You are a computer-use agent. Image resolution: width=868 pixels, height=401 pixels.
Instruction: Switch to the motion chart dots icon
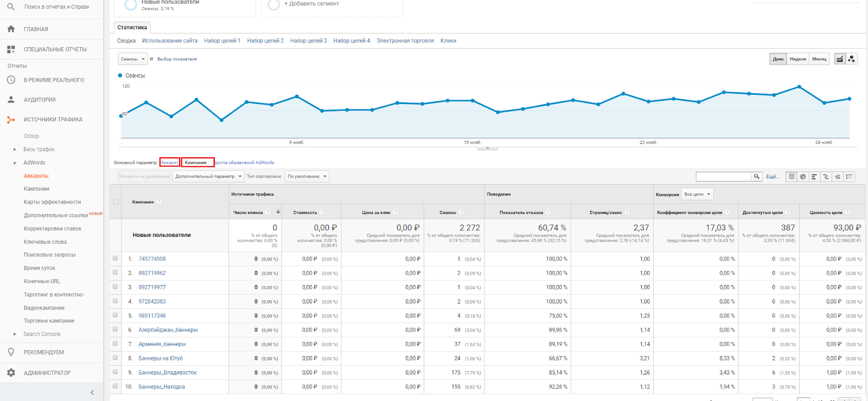852,59
